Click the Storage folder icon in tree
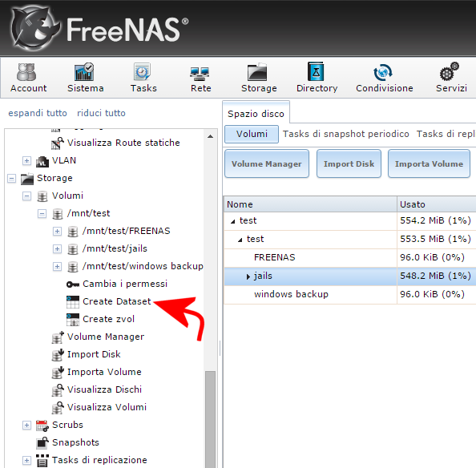 pos(27,179)
